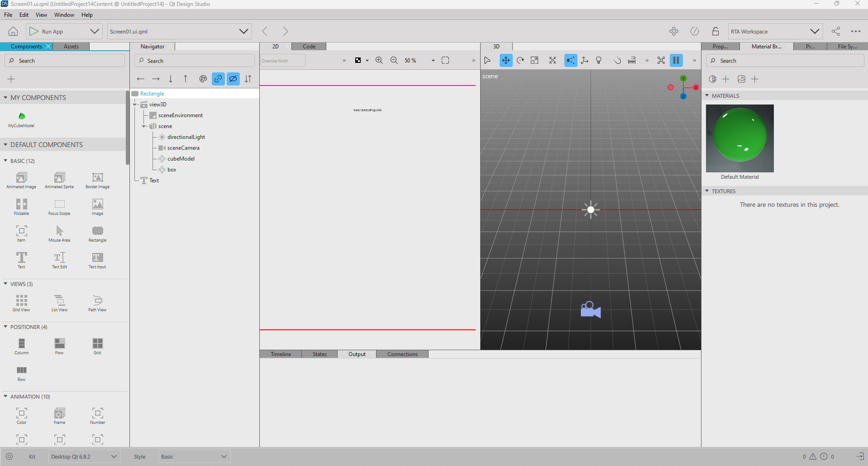The height and width of the screenshot is (466, 868).
Task: Switch to the Connections tab
Action: (x=402, y=354)
